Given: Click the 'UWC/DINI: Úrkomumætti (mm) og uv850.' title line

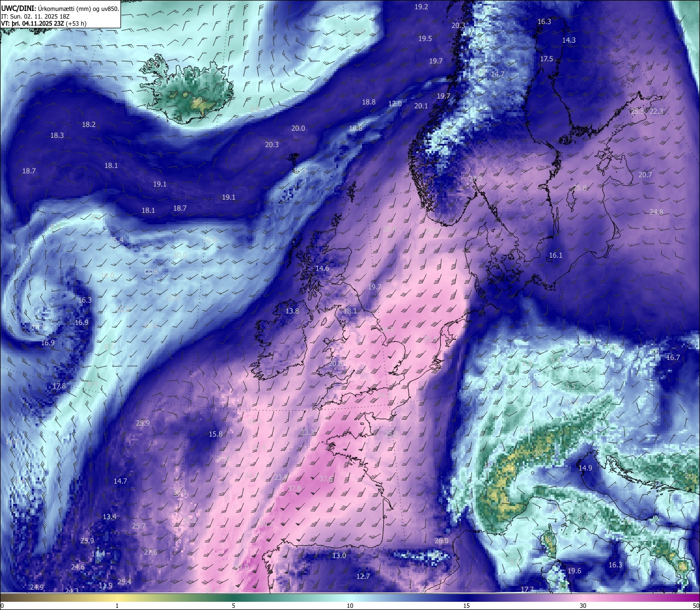Looking at the screenshot, I should point(60,8).
